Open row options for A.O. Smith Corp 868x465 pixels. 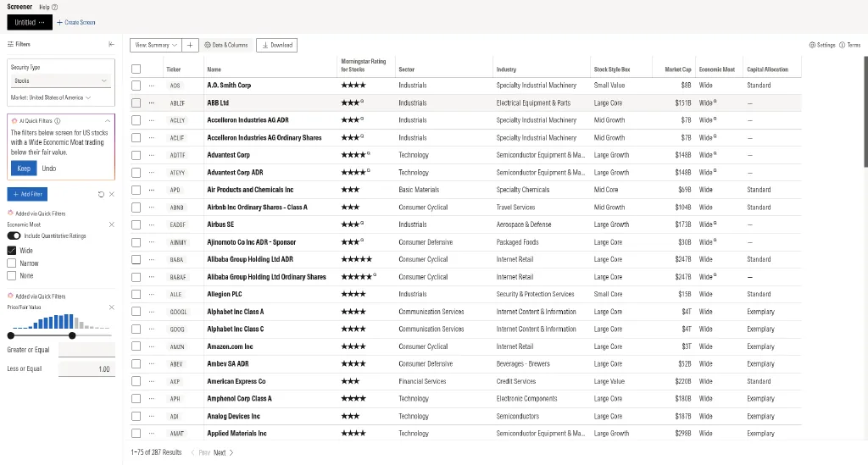click(151, 86)
